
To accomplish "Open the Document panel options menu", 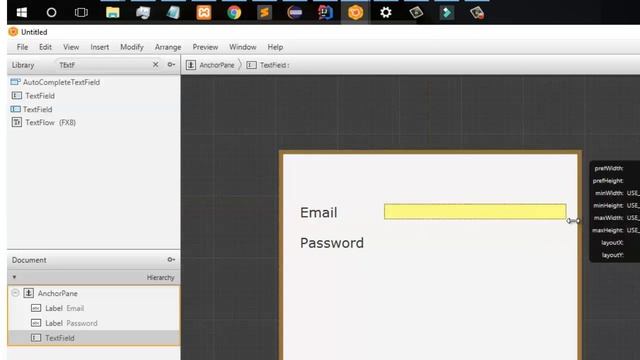I will (171, 260).
